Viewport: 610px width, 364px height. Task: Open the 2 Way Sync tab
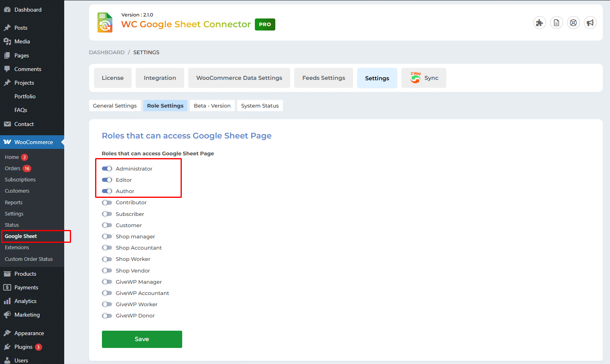(424, 78)
